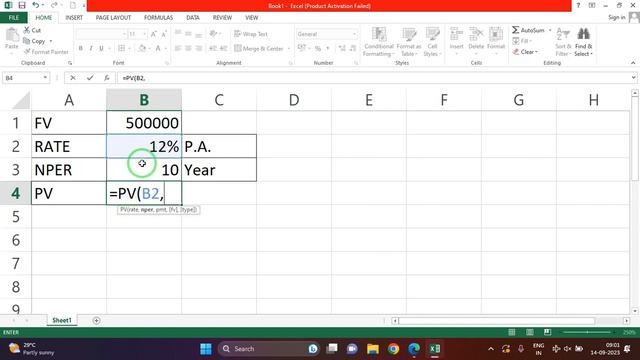This screenshot has width=640, height=360.
Task: Open the font name dropdown
Action: coord(124,34)
